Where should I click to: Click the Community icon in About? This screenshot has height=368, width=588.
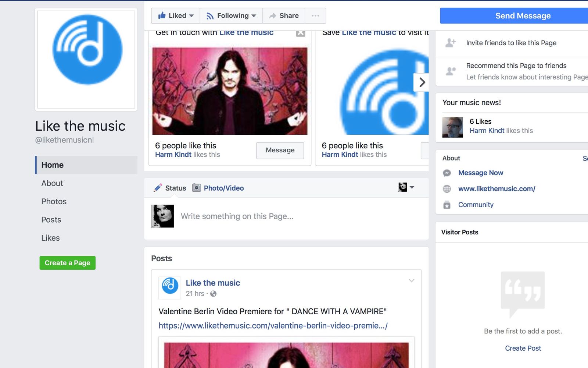point(447,205)
